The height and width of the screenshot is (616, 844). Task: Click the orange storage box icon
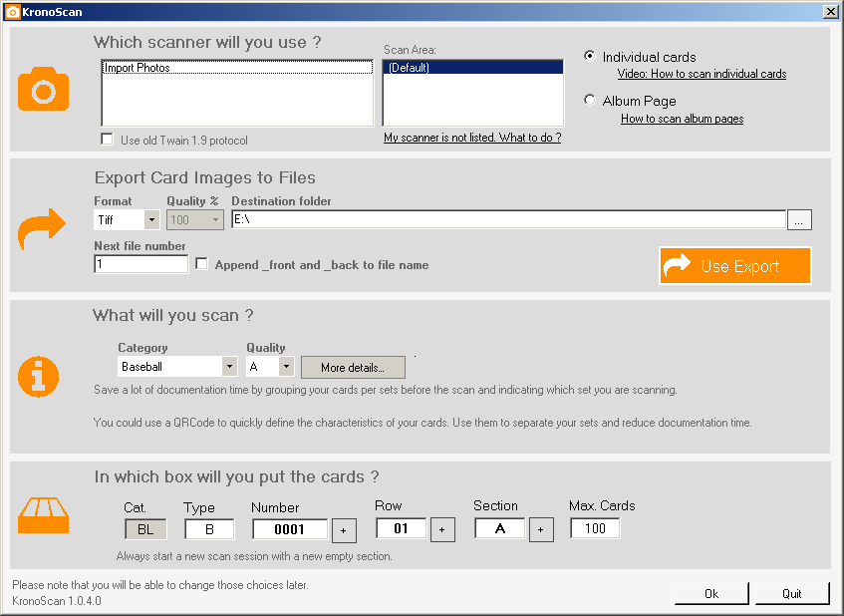[43, 515]
